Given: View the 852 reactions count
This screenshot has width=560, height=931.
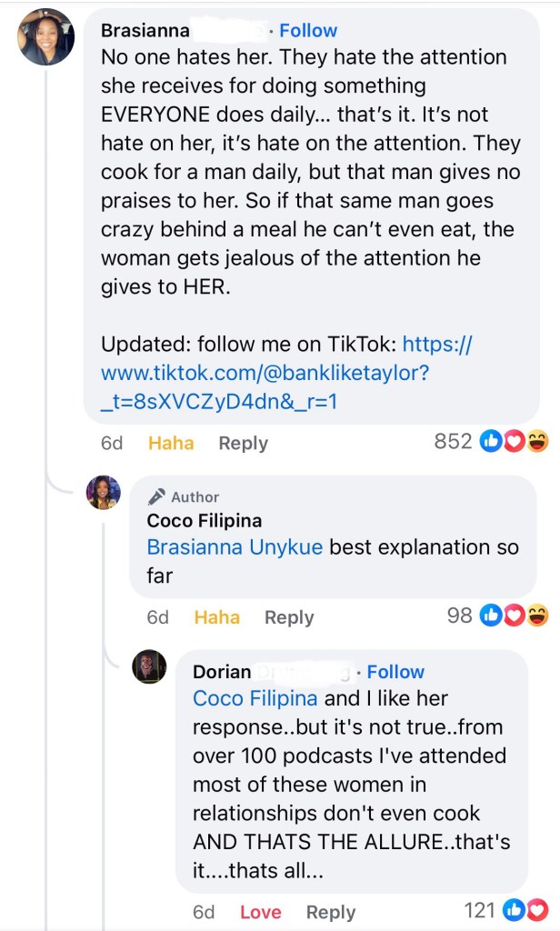Looking at the screenshot, I should point(453,442).
